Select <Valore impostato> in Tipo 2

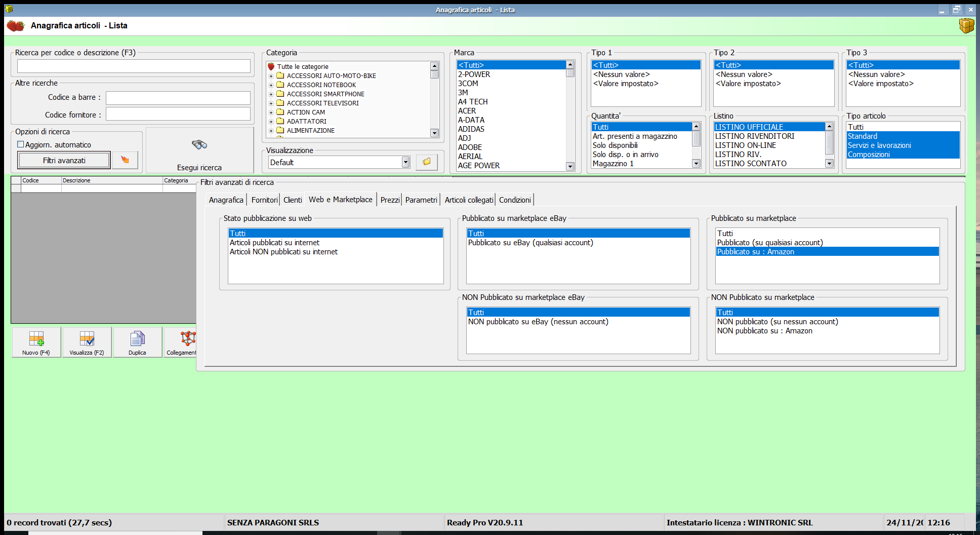[773, 84]
